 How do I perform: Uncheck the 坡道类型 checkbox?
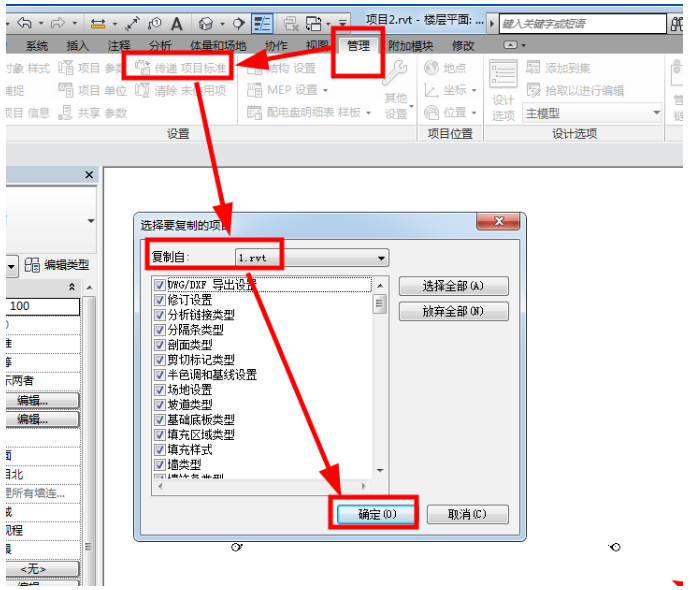tap(160, 405)
